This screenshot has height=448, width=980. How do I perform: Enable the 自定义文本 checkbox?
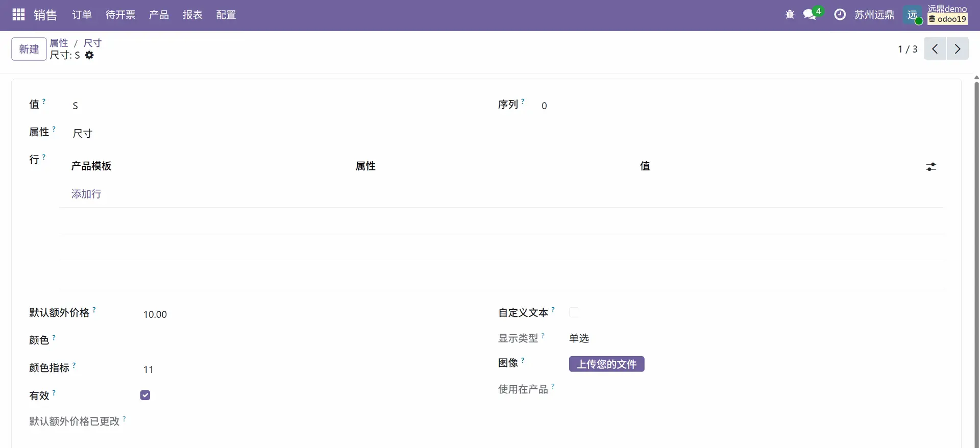(x=574, y=312)
